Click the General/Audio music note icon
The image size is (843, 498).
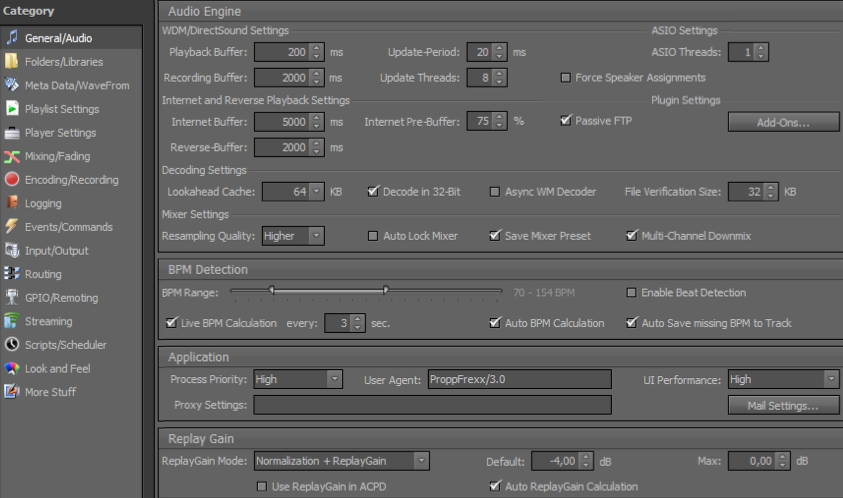point(12,38)
